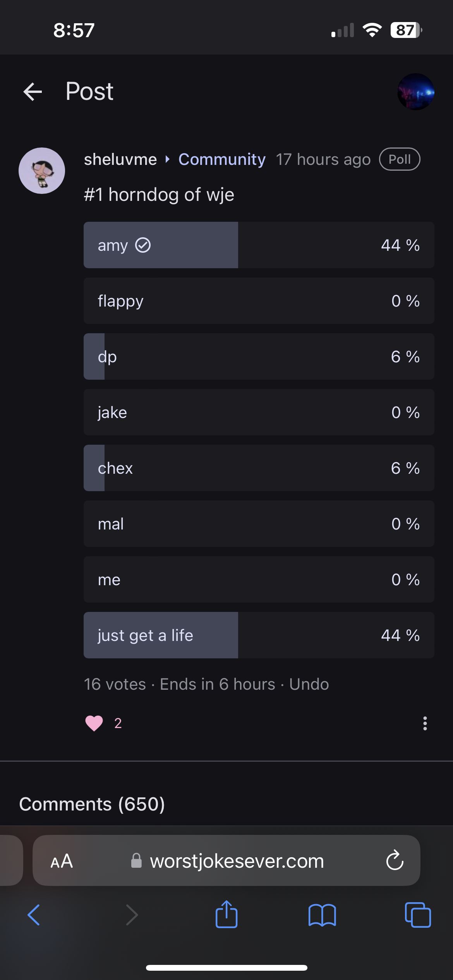Show open Safari tabs icon

click(x=417, y=915)
